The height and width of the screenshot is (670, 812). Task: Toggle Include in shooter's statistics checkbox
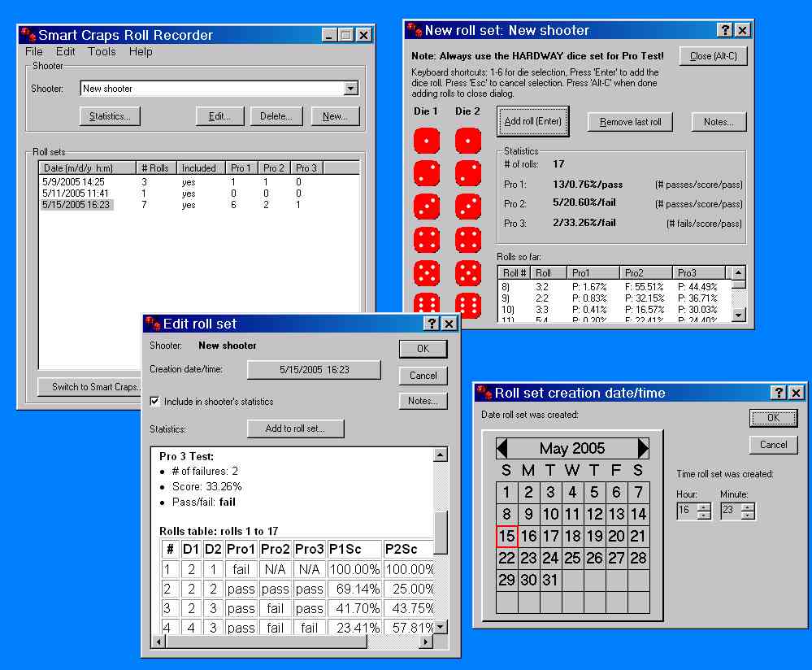tap(154, 401)
